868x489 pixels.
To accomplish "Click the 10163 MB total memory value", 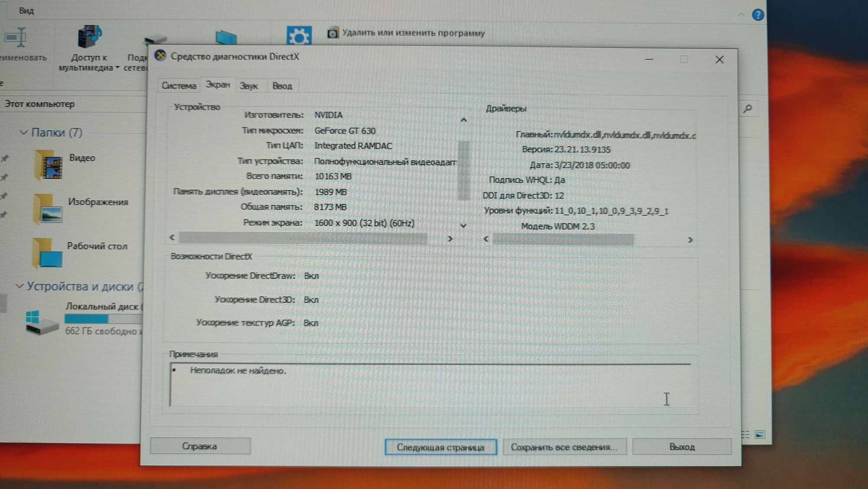I will click(x=333, y=176).
